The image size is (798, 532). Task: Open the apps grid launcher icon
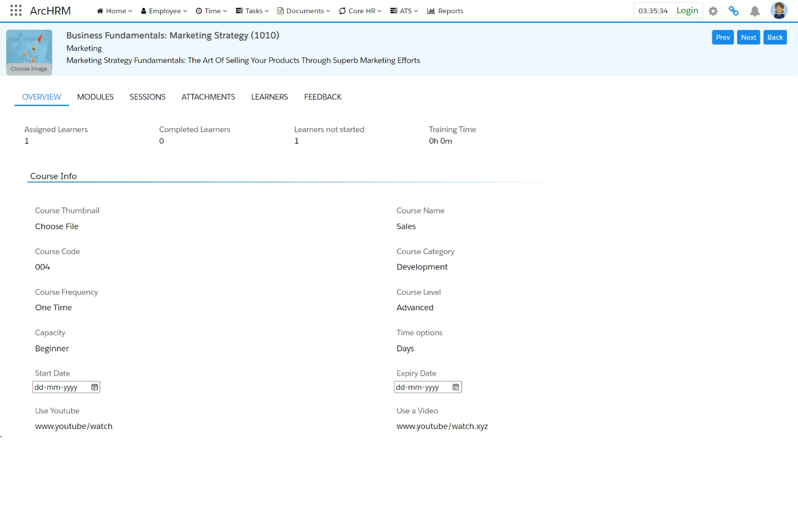tap(16, 10)
